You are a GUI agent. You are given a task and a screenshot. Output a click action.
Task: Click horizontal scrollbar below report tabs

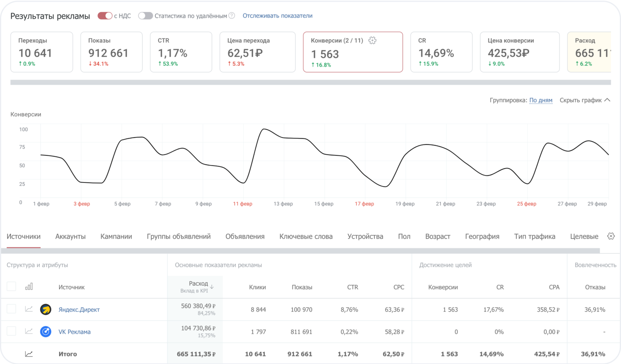[x=300, y=251]
